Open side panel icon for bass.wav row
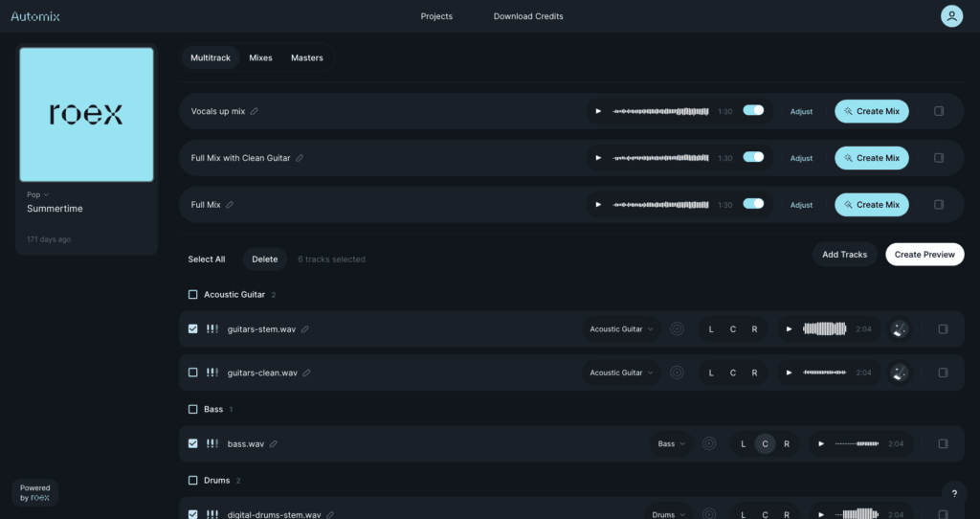Viewport: 980px width, 519px height. pos(943,444)
